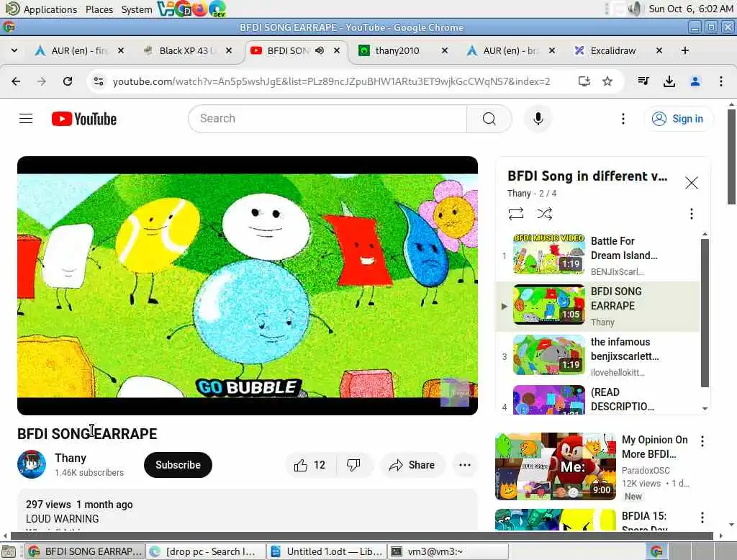The image size is (737, 560).
Task: Like the video with thumbs up
Action: click(x=310, y=465)
